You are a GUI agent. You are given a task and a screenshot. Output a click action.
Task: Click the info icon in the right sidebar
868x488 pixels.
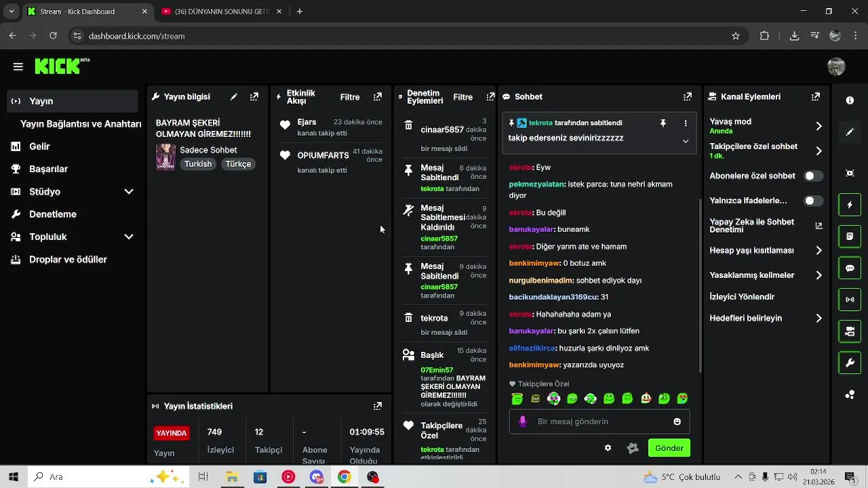(850, 100)
